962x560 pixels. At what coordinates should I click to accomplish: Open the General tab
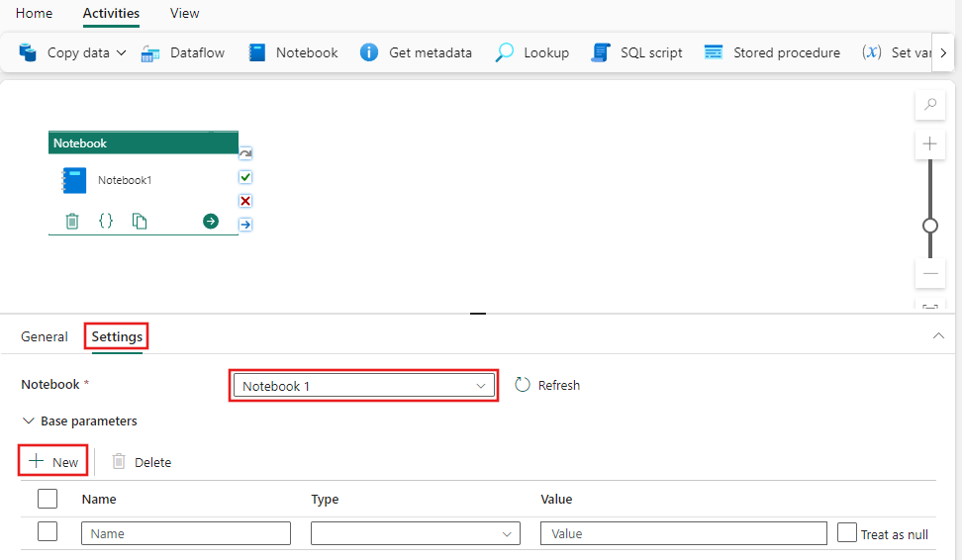45,336
